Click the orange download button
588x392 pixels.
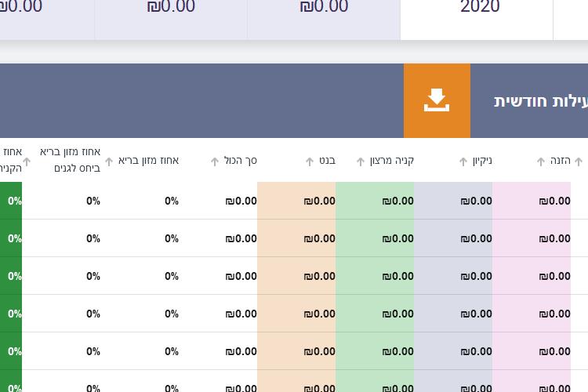click(x=437, y=100)
